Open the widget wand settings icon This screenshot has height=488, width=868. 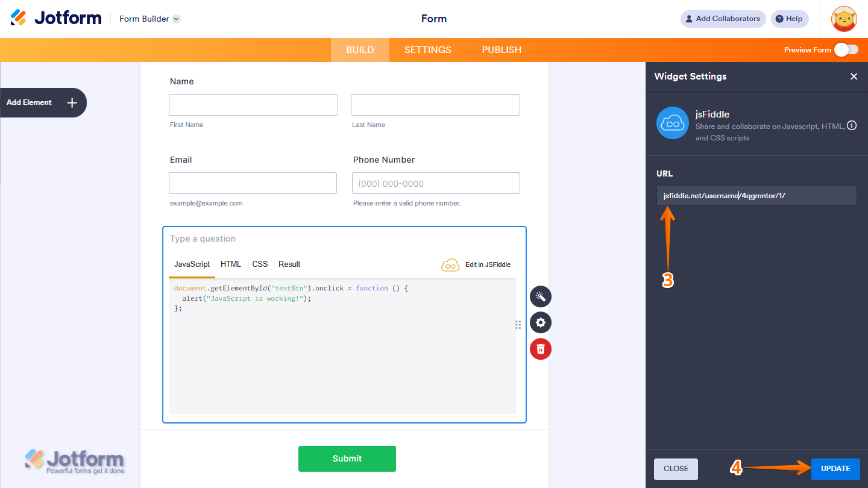click(x=540, y=296)
